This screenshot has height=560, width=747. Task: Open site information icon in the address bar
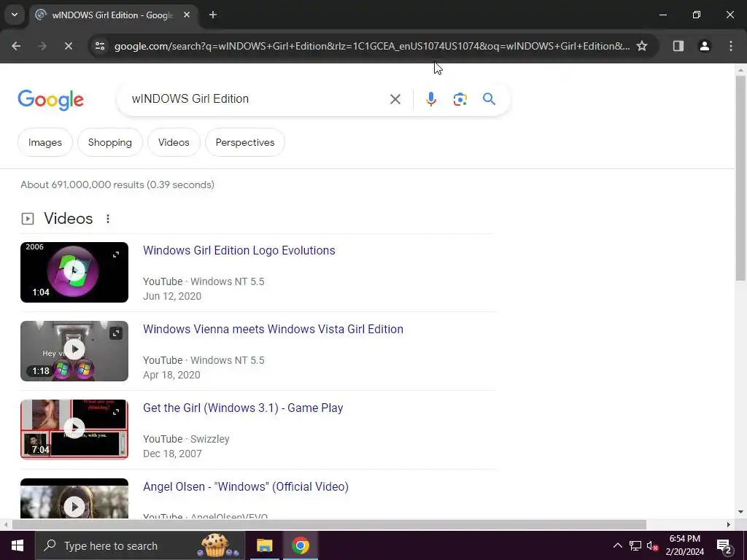[100, 46]
